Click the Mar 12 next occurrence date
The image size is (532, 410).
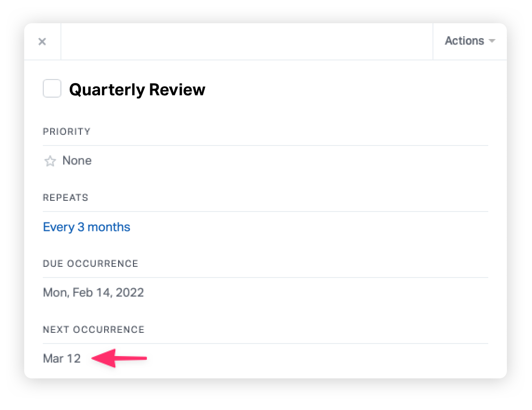[62, 358]
